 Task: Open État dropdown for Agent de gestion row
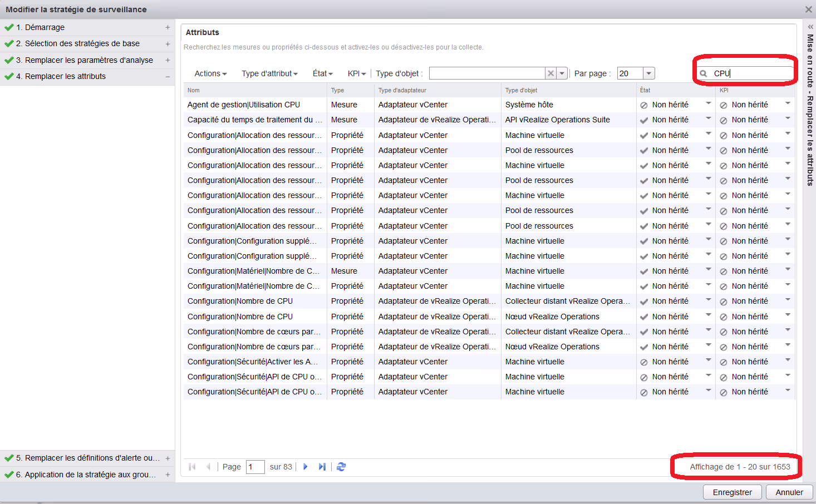708,103
